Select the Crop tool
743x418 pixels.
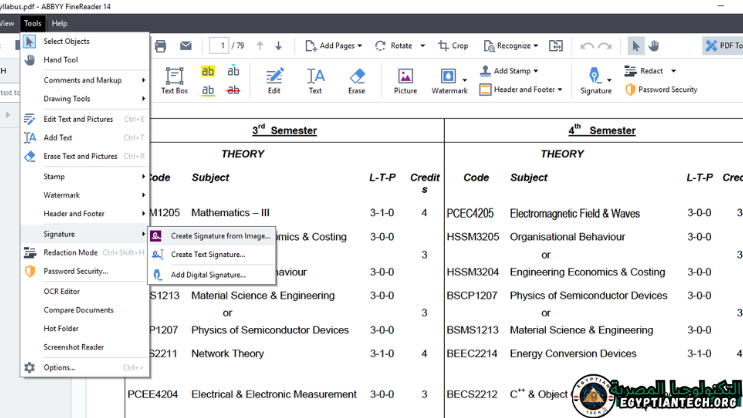click(x=452, y=45)
